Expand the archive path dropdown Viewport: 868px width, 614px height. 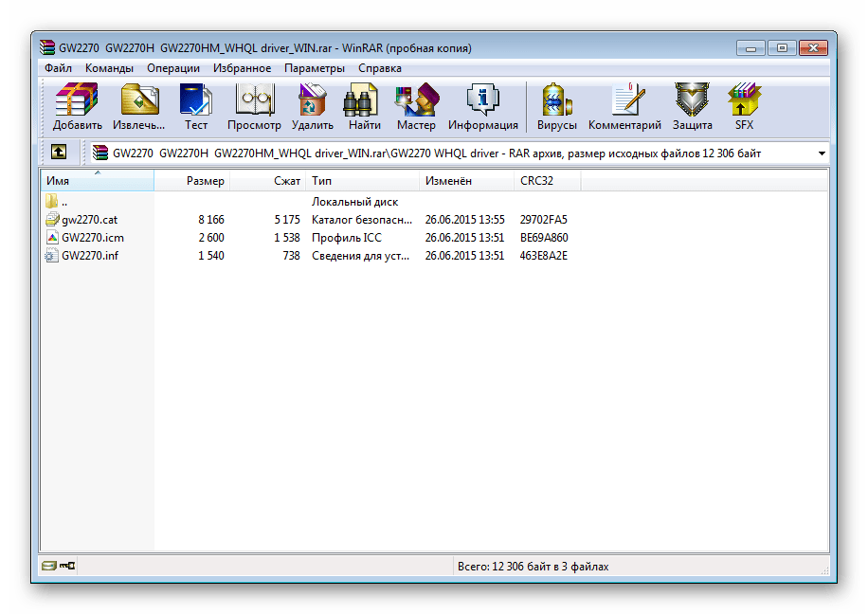[x=821, y=153]
